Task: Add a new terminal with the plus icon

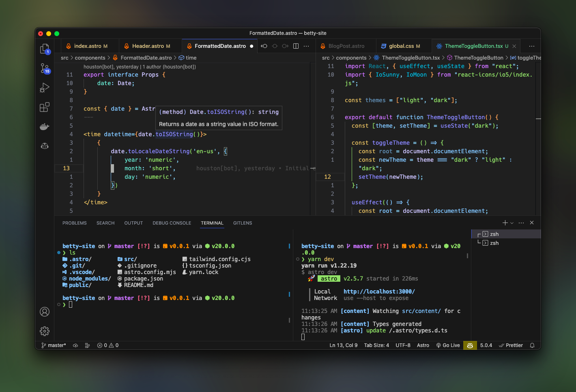Action: (505, 223)
